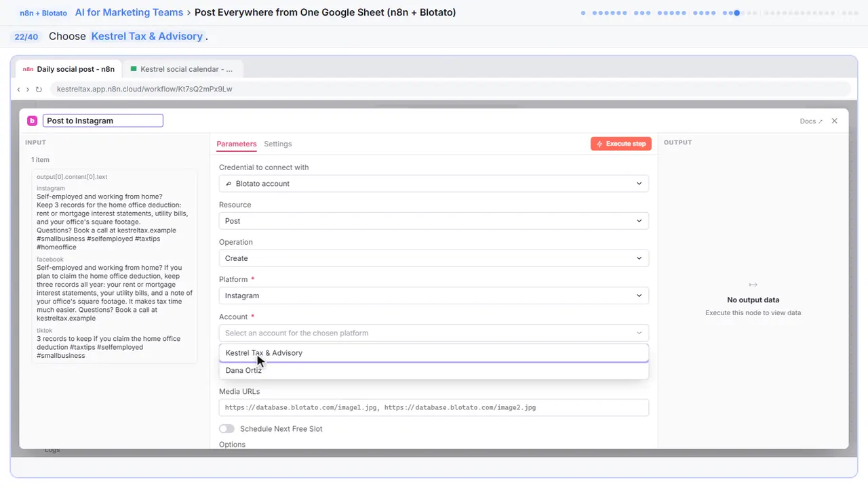Click the Media URLs input field
Screen dimensions: 868x488
434,407
